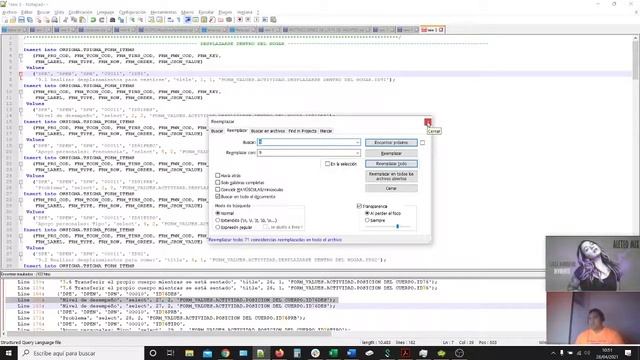
Task: Click 'Reemplazar en todos los archivos abiertos'
Action: tap(391, 176)
